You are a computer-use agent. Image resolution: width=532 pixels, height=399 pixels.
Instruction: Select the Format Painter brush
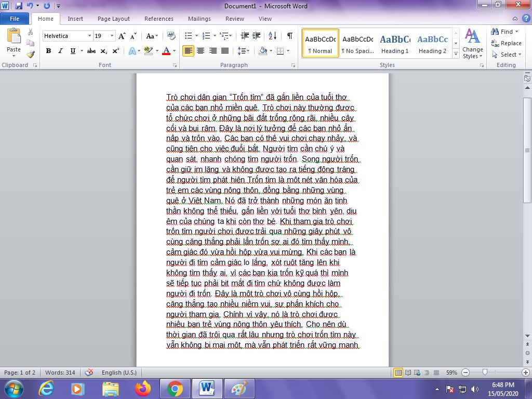31,54
